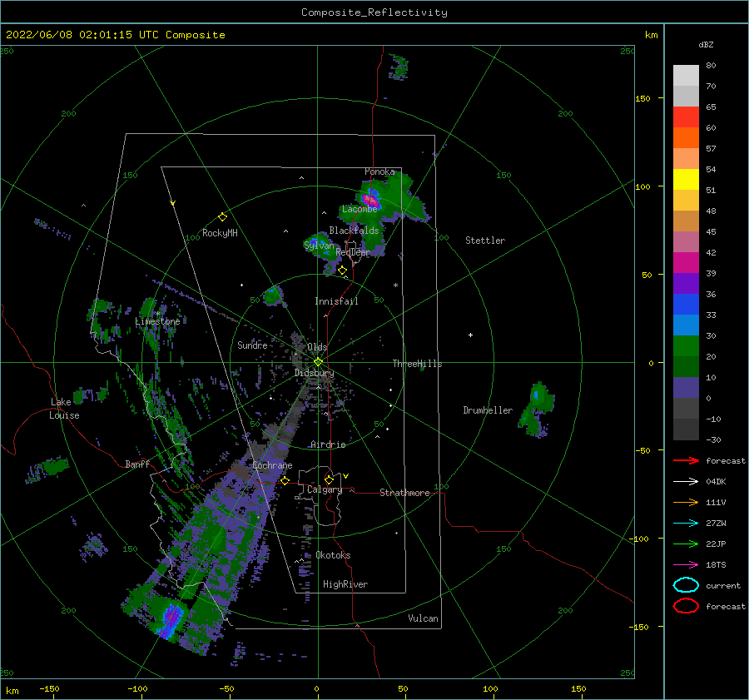Image resolution: width=749 pixels, height=700 pixels.
Task: Select the blue swatch below 36
Action: coord(686,304)
